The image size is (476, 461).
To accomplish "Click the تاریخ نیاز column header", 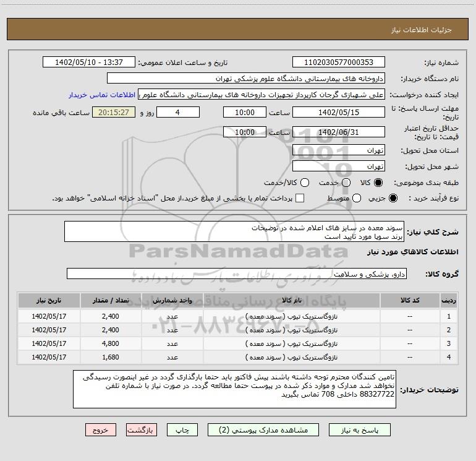I will coord(49,300).
